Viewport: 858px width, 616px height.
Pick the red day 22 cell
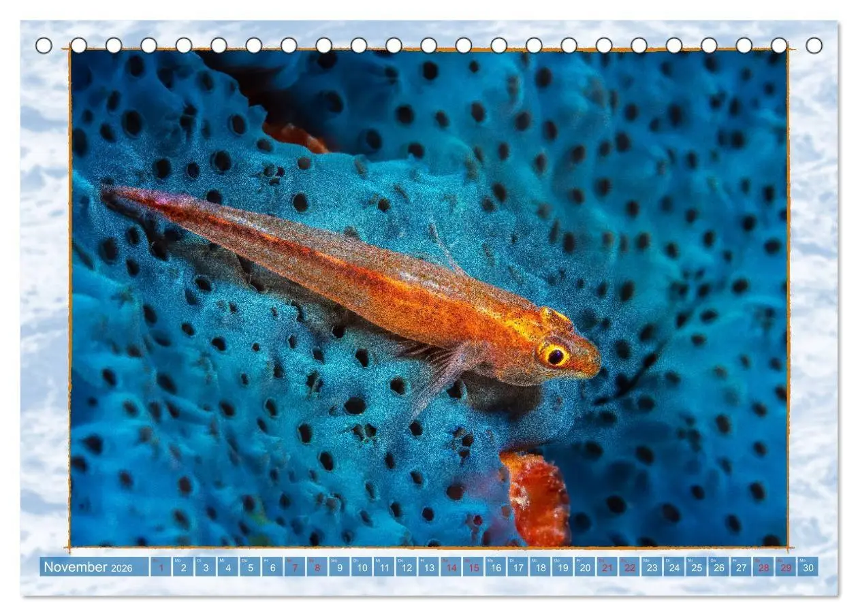pyautogui.click(x=630, y=567)
